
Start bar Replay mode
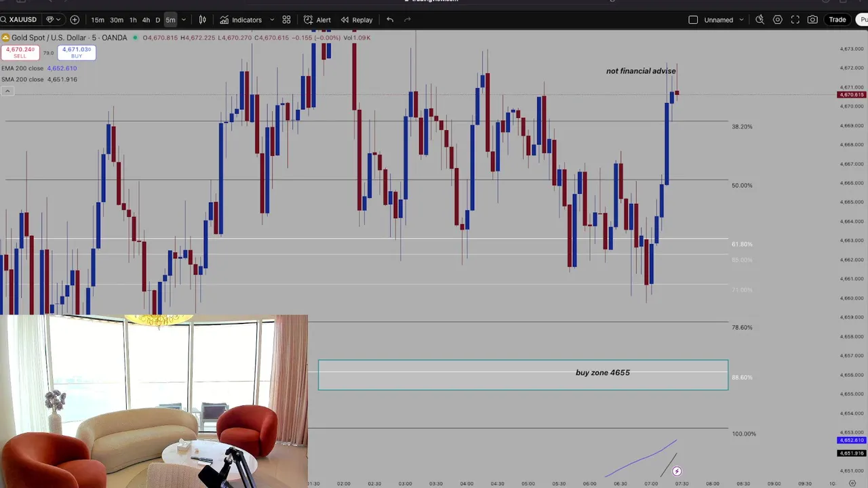(x=357, y=20)
